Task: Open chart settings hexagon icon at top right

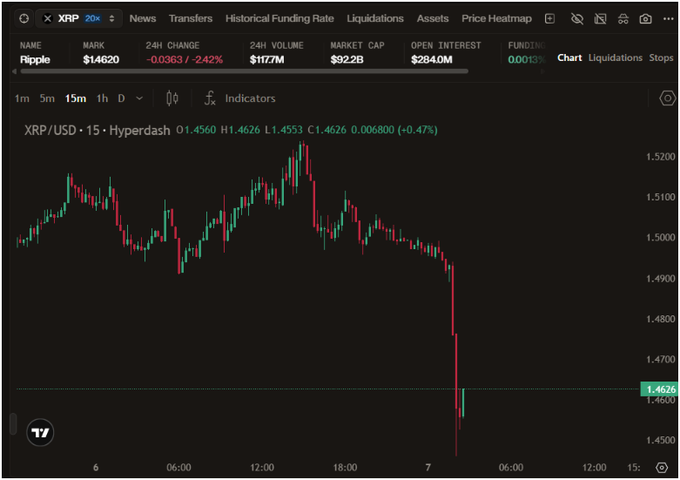Action: tap(667, 98)
